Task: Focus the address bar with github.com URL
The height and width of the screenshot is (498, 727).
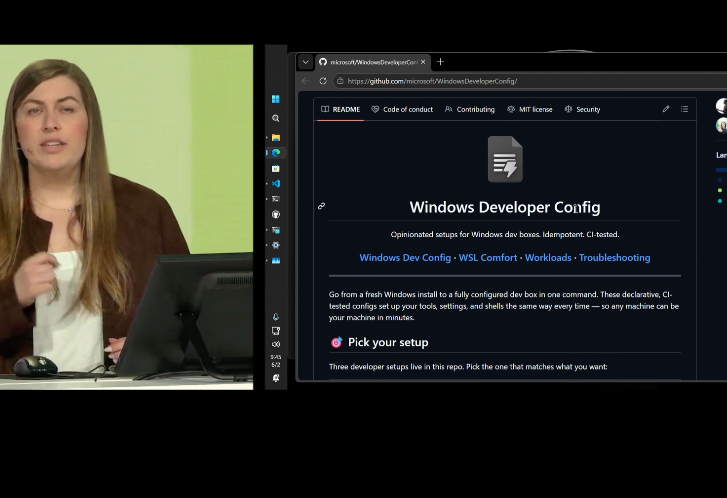Action: pyautogui.click(x=529, y=81)
